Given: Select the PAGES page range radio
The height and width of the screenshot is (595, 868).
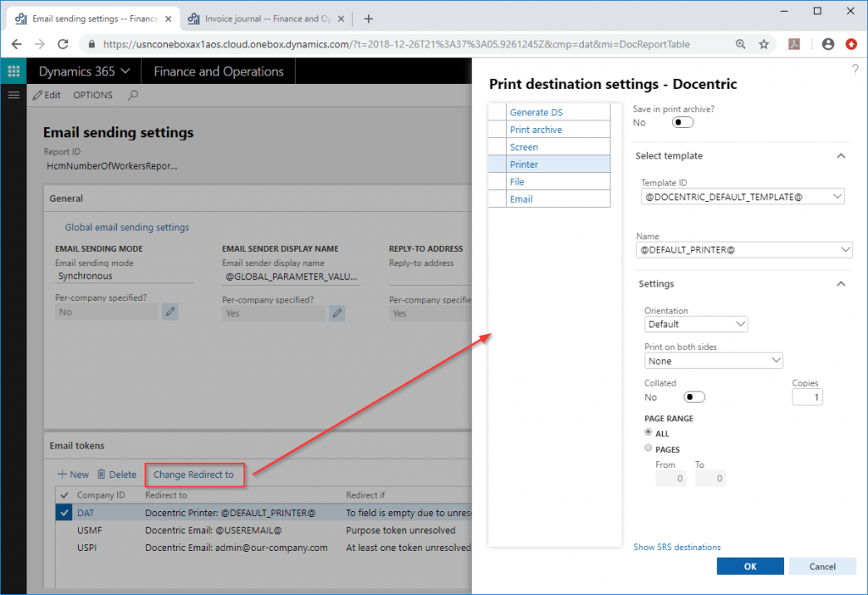Looking at the screenshot, I should pyautogui.click(x=648, y=448).
